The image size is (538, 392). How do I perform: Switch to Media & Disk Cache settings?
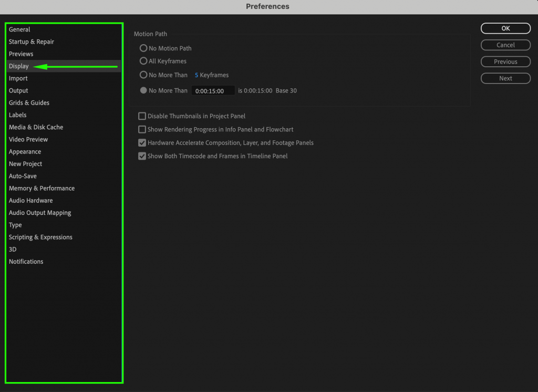click(x=36, y=127)
